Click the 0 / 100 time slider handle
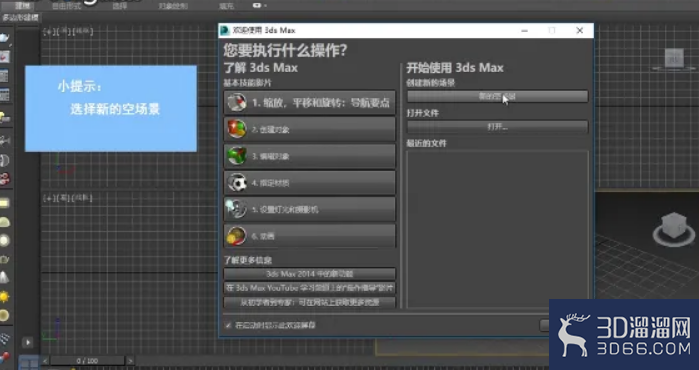This screenshot has width=699, height=370. pyautogui.click(x=87, y=361)
